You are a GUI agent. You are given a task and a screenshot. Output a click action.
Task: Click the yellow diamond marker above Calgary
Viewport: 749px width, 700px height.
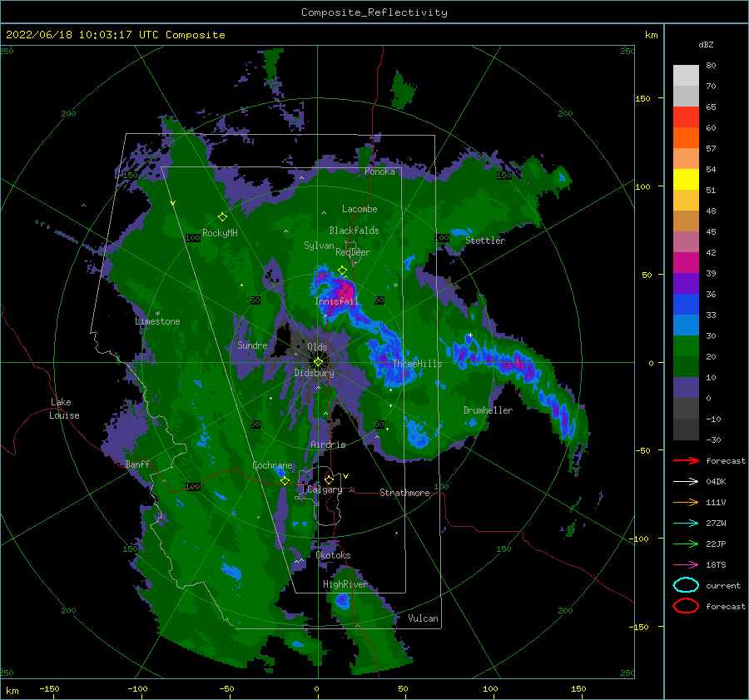(329, 479)
